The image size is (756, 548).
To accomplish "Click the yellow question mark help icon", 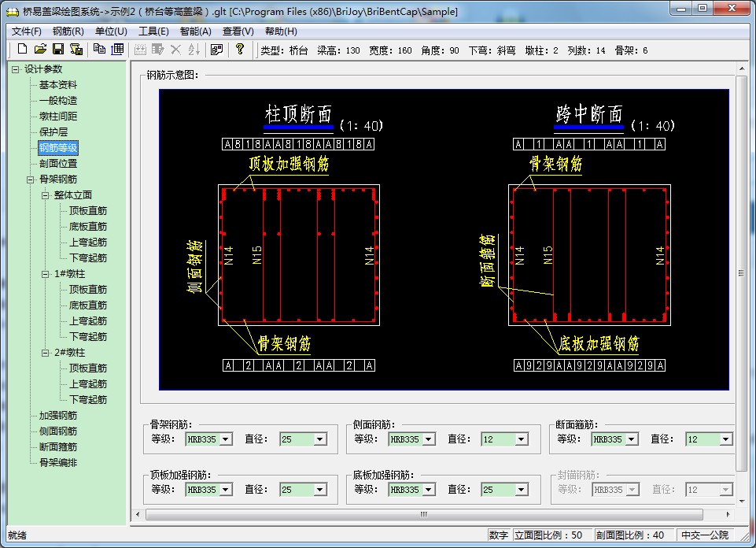I will (x=240, y=50).
